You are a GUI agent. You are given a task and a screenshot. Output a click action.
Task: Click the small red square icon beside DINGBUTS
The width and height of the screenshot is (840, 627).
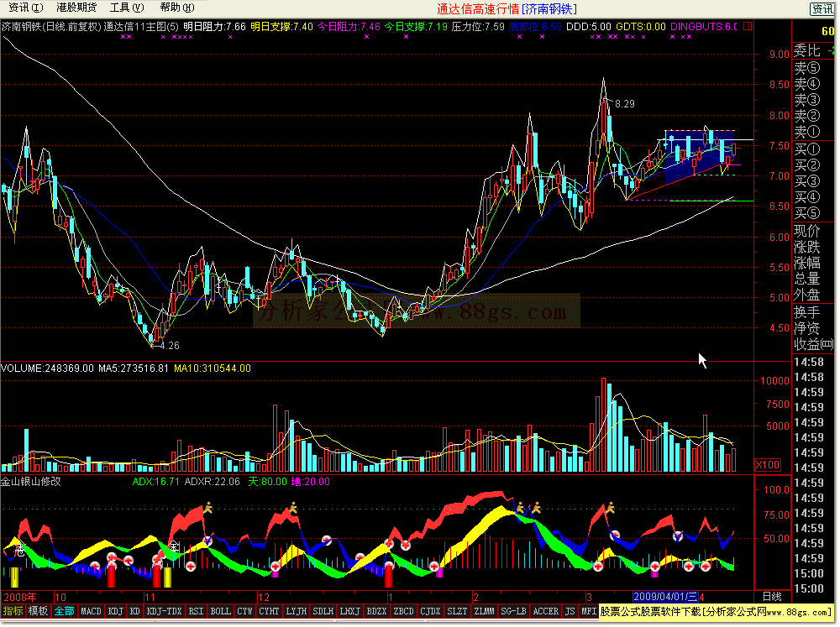[748, 26]
